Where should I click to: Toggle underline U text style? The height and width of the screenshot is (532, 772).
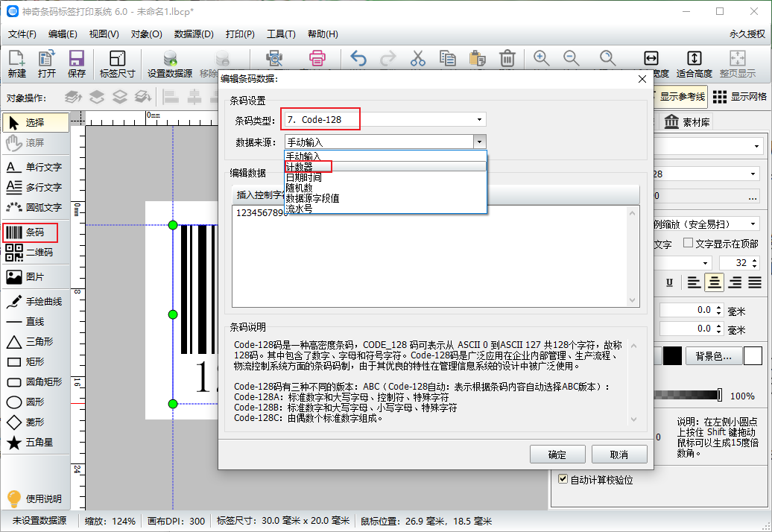tap(669, 282)
